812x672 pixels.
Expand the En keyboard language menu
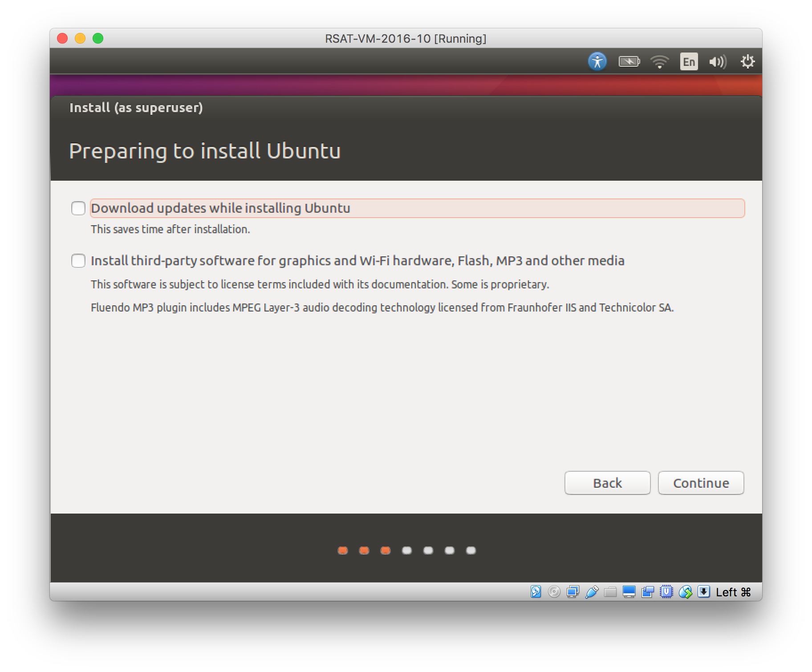pos(689,61)
